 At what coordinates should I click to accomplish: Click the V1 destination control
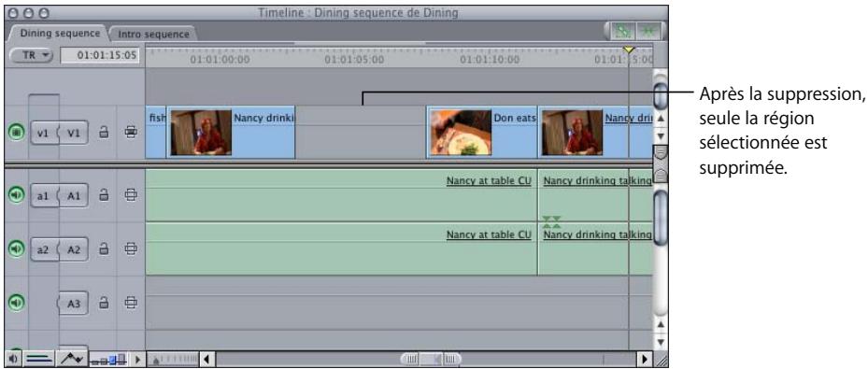74,134
